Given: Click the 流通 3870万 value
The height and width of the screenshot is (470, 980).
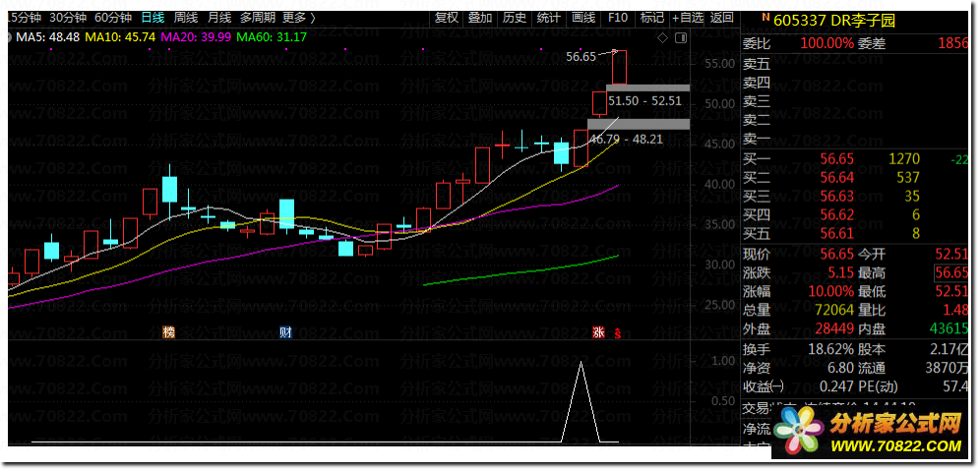Looking at the screenshot, I should click(x=946, y=368).
